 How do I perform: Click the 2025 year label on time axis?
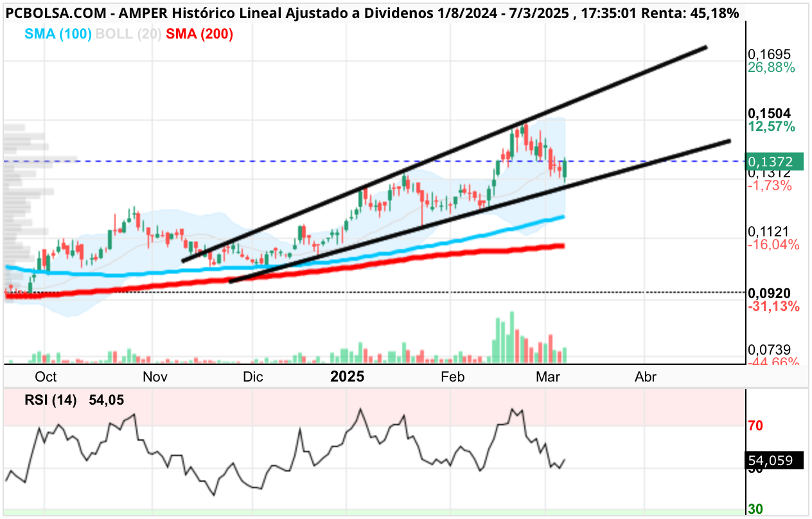(347, 376)
